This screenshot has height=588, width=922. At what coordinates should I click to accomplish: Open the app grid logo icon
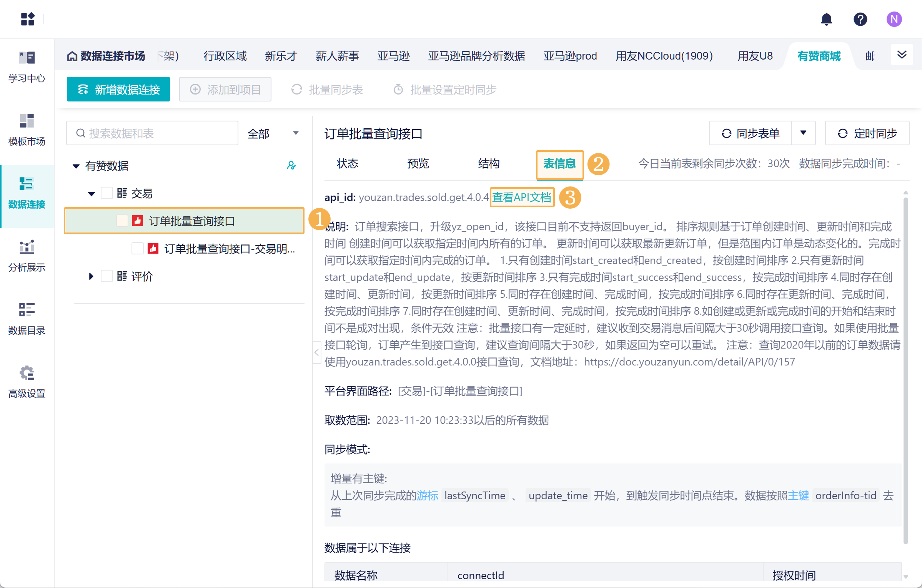click(28, 19)
